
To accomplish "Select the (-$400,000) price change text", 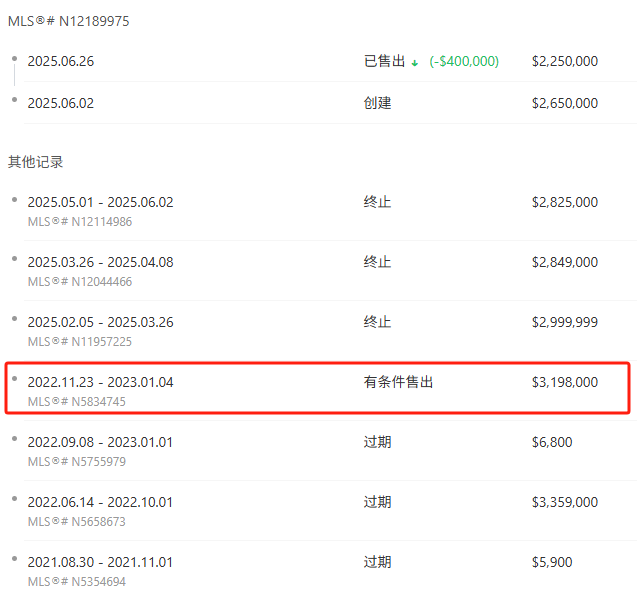I will click(464, 62).
